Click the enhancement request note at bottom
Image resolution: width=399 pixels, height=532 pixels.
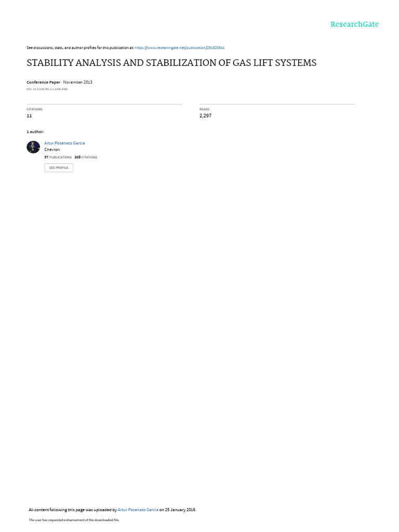pyautogui.click(x=74, y=520)
